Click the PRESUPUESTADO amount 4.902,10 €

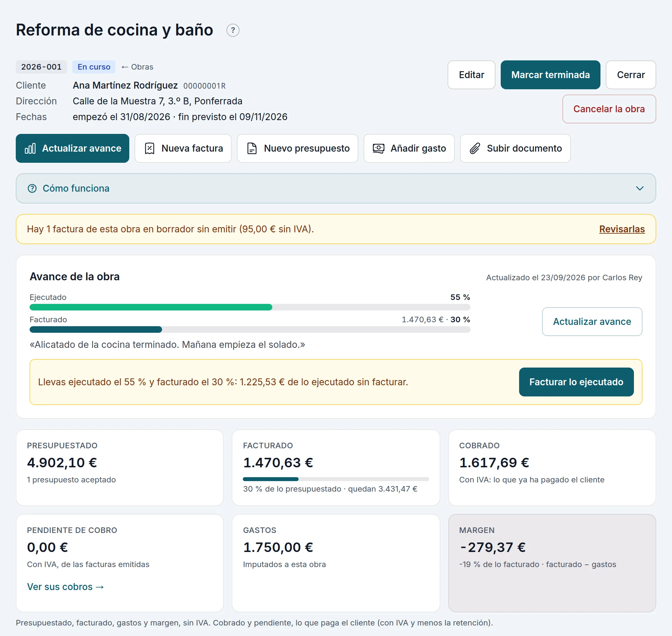(x=62, y=463)
